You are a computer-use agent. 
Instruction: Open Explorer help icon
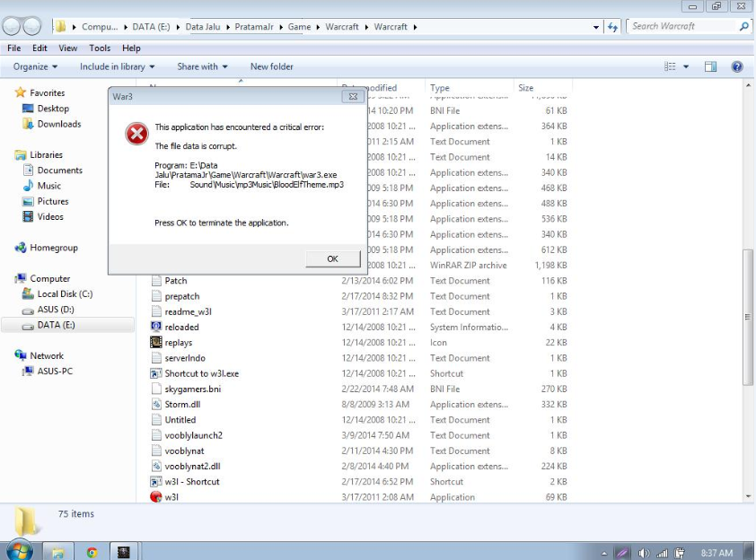pos(737,66)
